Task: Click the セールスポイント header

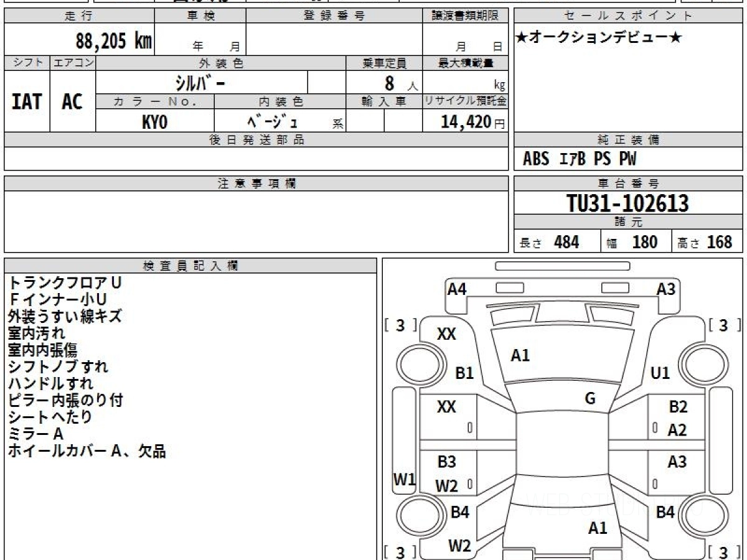Action: 628,16
